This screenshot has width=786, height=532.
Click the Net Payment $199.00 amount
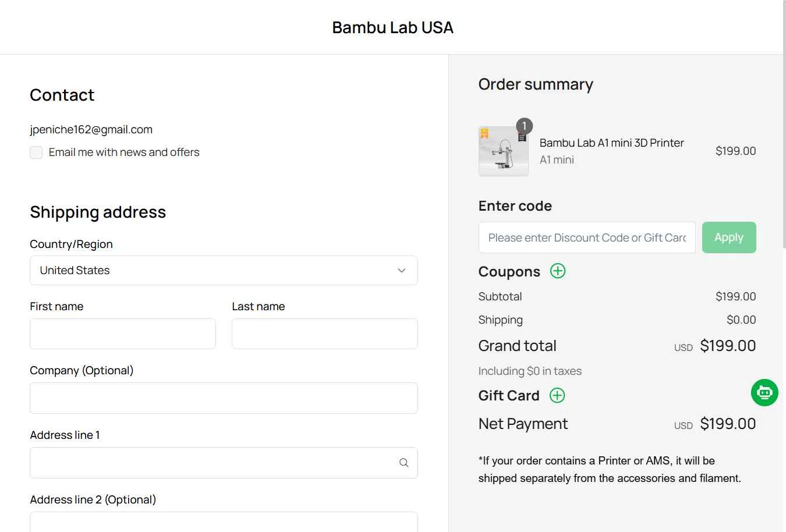(x=728, y=424)
